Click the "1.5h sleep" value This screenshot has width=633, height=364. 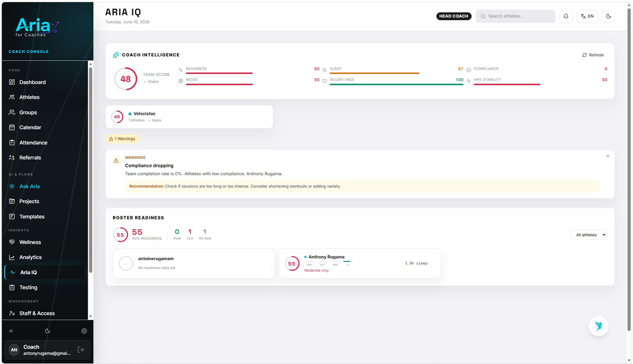pos(416,263)
